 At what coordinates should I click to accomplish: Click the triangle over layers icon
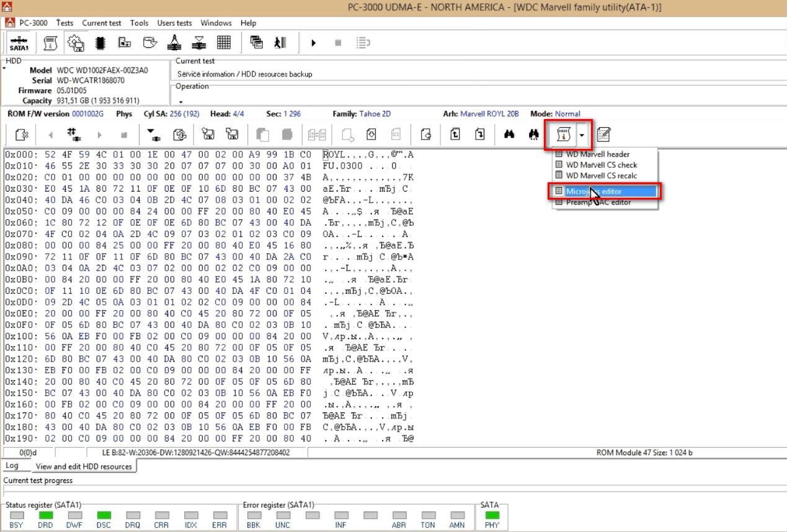tap(199, 43)
